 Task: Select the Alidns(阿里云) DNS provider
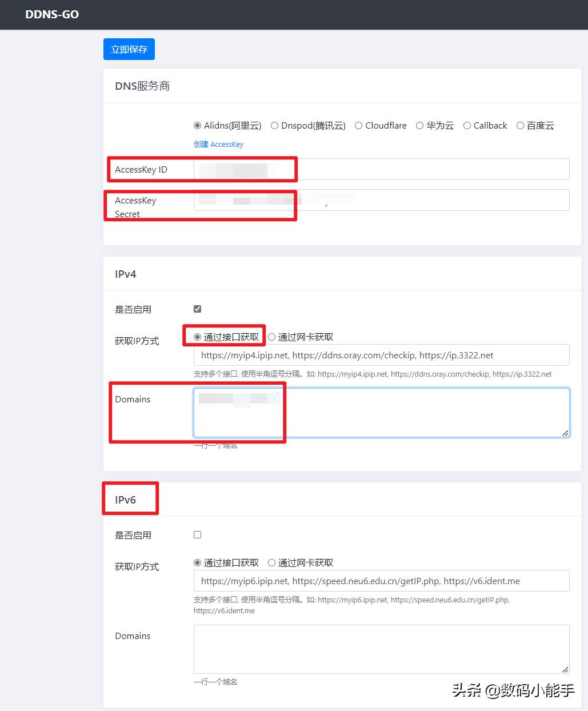(198, 125)
